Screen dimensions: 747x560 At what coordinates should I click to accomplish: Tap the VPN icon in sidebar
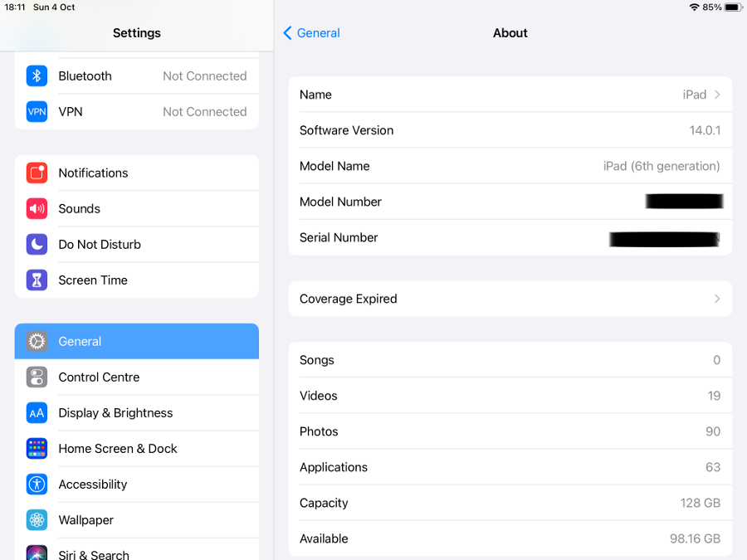37,112
